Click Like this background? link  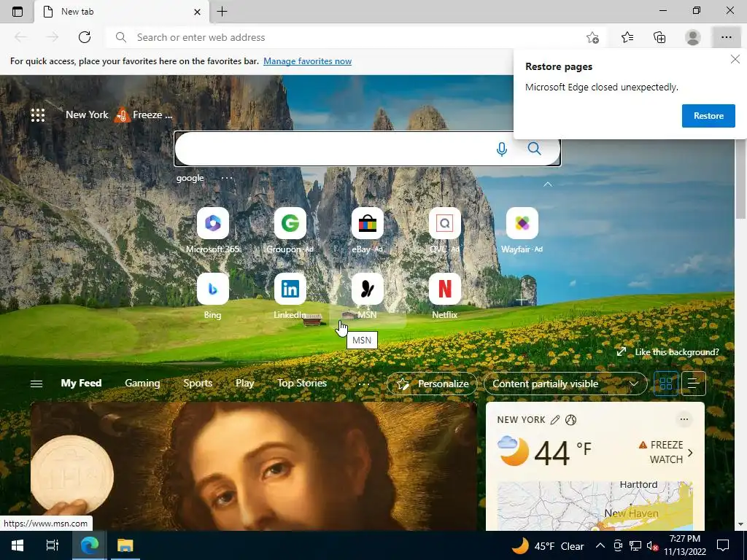[x=676, y=352]
